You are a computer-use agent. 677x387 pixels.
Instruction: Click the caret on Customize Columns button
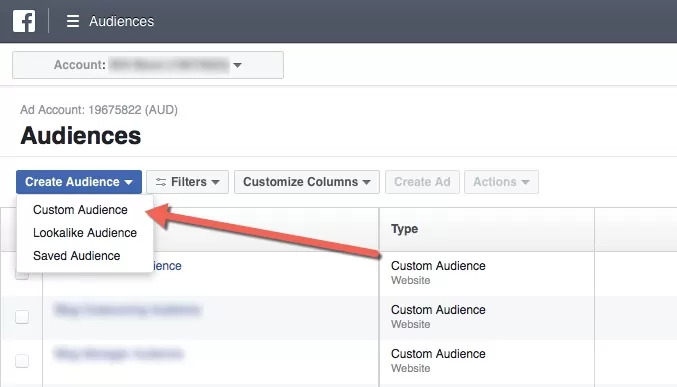[x=367, y=182]
